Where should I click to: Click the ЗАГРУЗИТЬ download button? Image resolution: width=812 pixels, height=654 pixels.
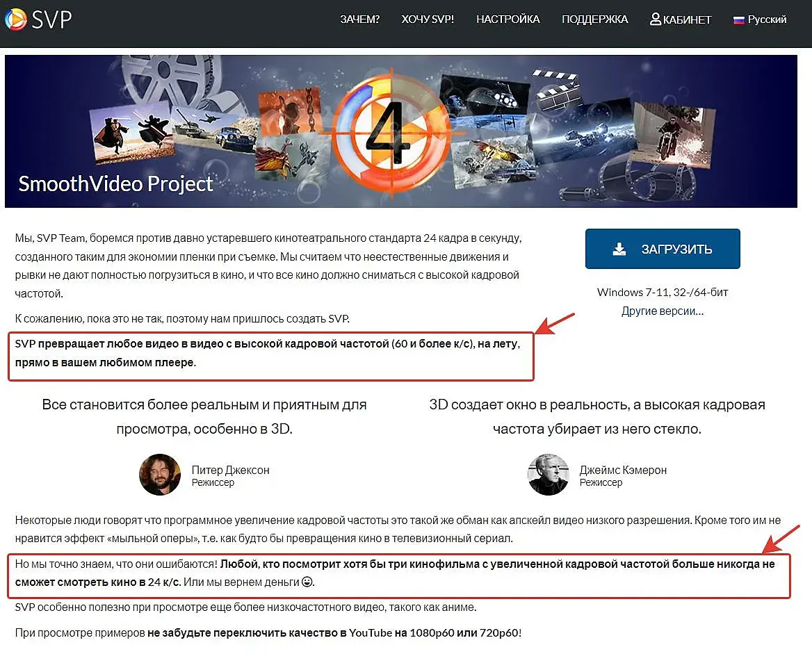click(663, 249)
